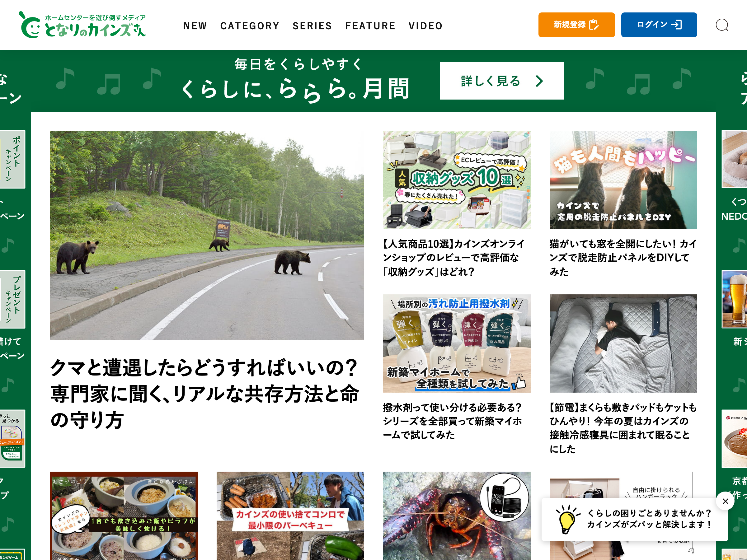Open the FEATURE menu item
747x560 pixels.
point(370,26)
